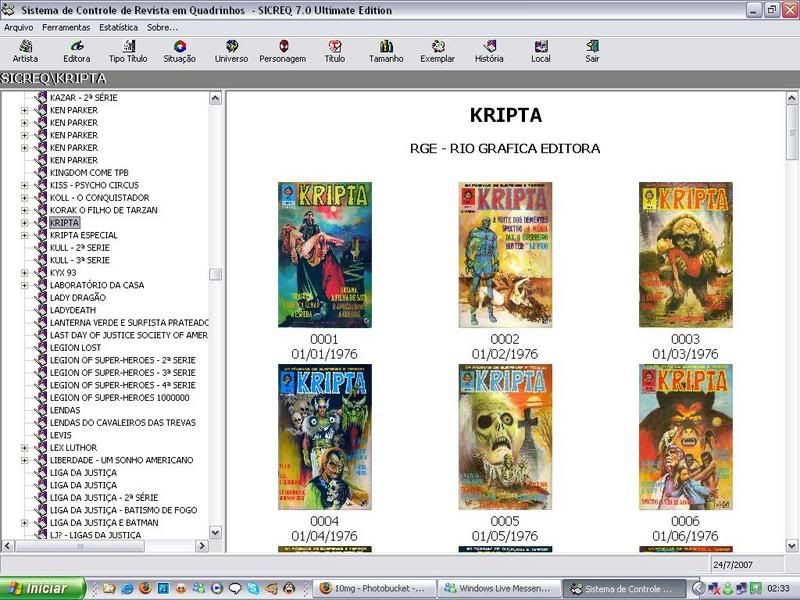Click the cover panel's scroll-up arrow
Viewport: 800px width, 600px height.
pos(792,98)
